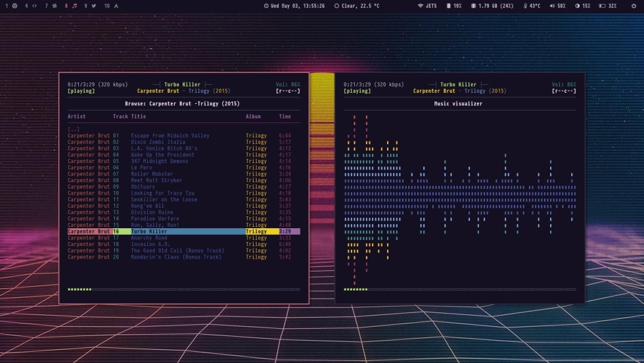This screenshot has width=644, height=363.
Task: Open the power menu icon
Action: click(633, 6)
